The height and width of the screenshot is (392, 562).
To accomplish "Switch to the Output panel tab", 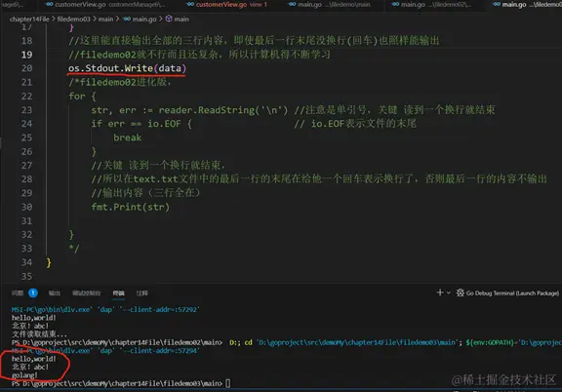I will (x=54, y=294).
